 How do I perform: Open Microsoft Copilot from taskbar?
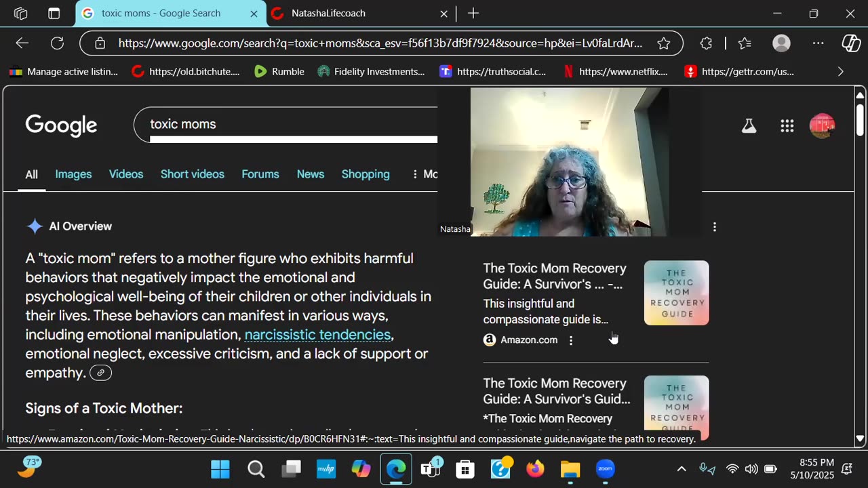(x=361, y=469)
